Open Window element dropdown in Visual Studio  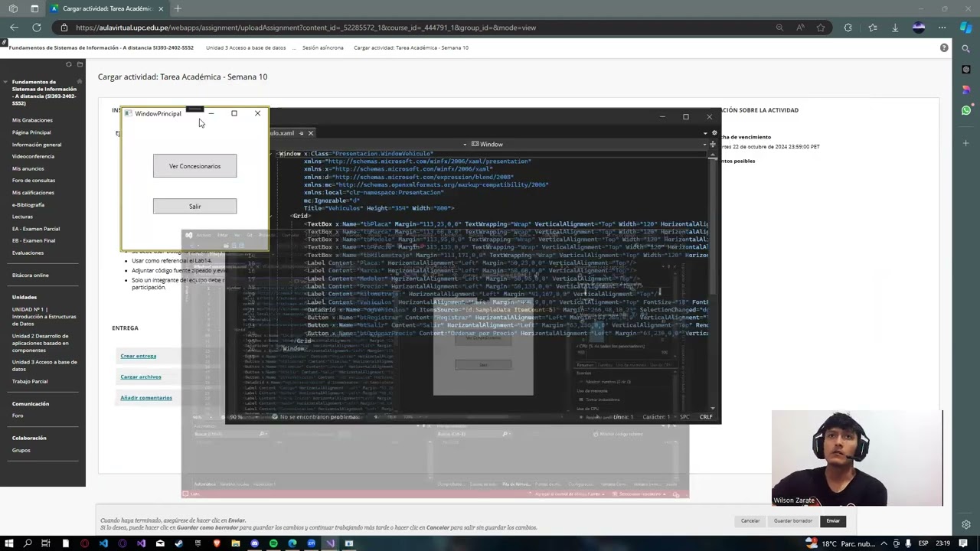click(590, 144)
